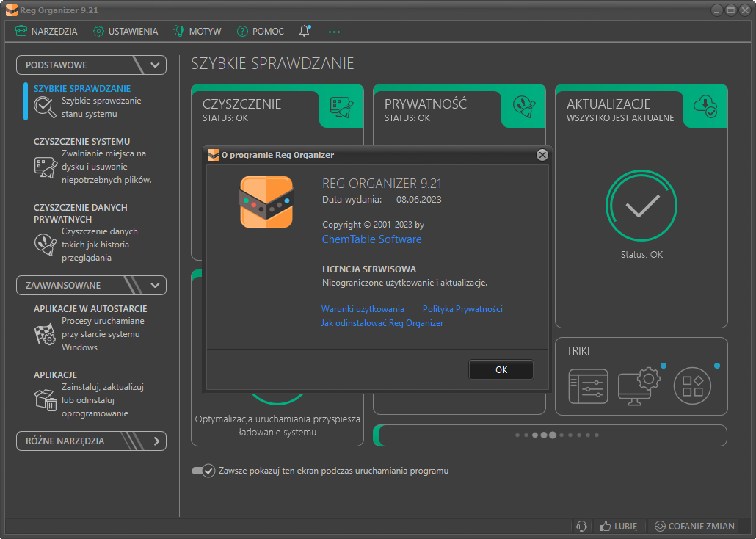The height and width of the screenshot is (539, 756).
Task: Open the Warunki użytkowania link
Action: 363,309
